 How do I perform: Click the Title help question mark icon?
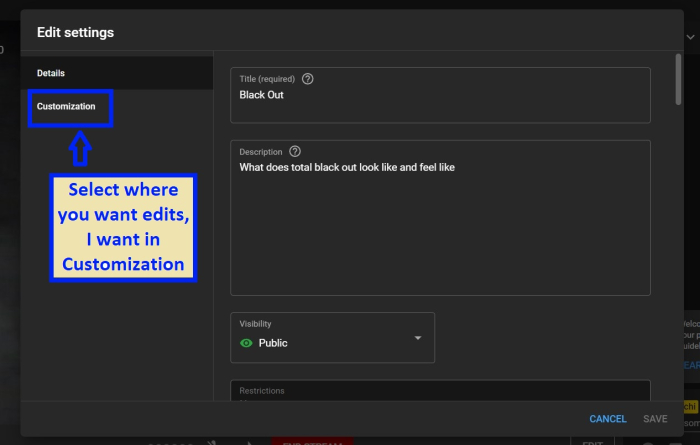tap(308, 79)
